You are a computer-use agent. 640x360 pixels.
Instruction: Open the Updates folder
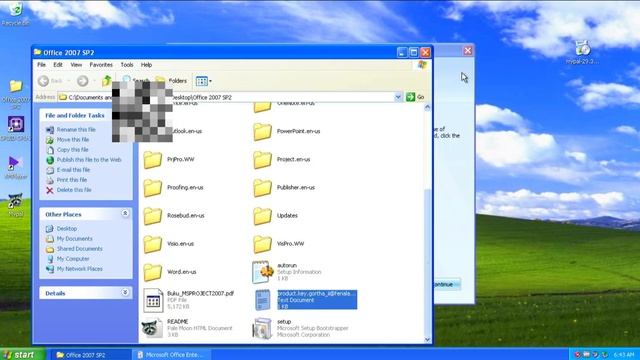pos(275,216)
